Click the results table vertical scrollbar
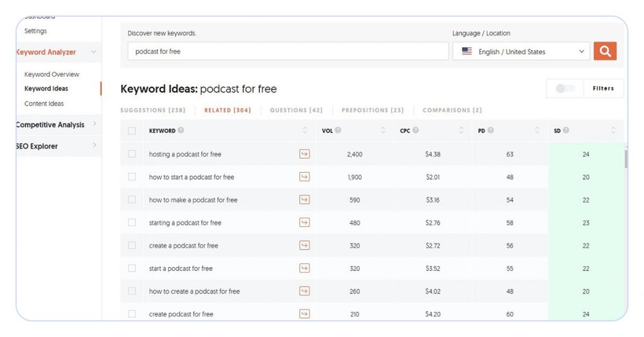 [x=626, y=159]
